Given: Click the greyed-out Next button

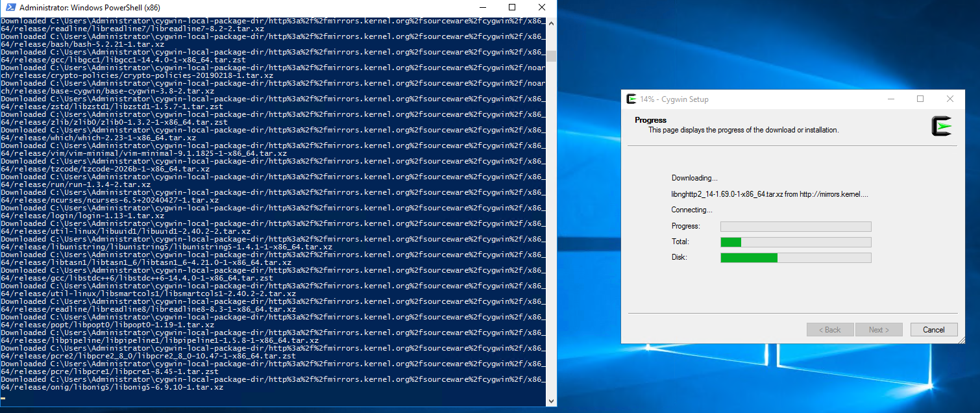Looking at the screenshot, I should (x=879, y=329).
